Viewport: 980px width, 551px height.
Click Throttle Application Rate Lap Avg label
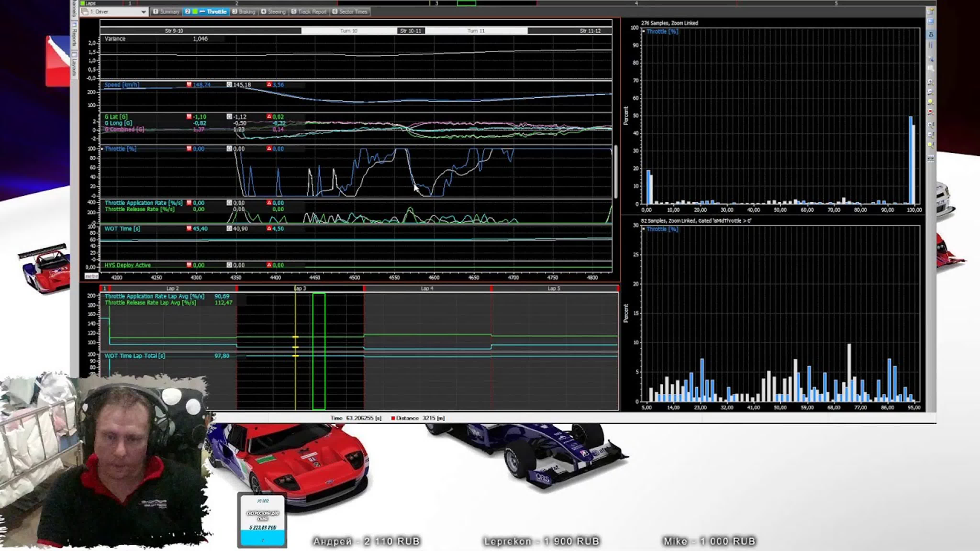coord(155,296)
